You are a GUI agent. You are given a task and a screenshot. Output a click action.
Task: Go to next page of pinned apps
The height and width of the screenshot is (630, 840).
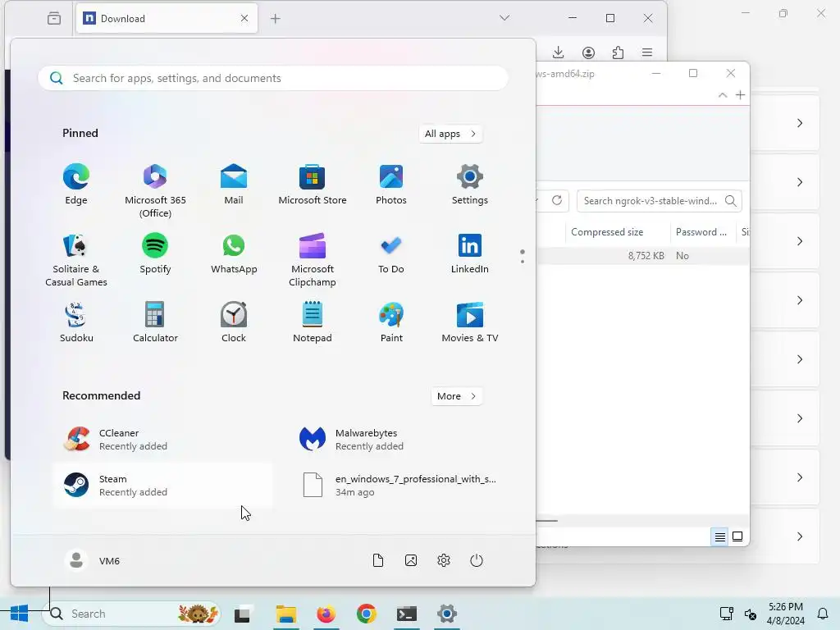523,262
